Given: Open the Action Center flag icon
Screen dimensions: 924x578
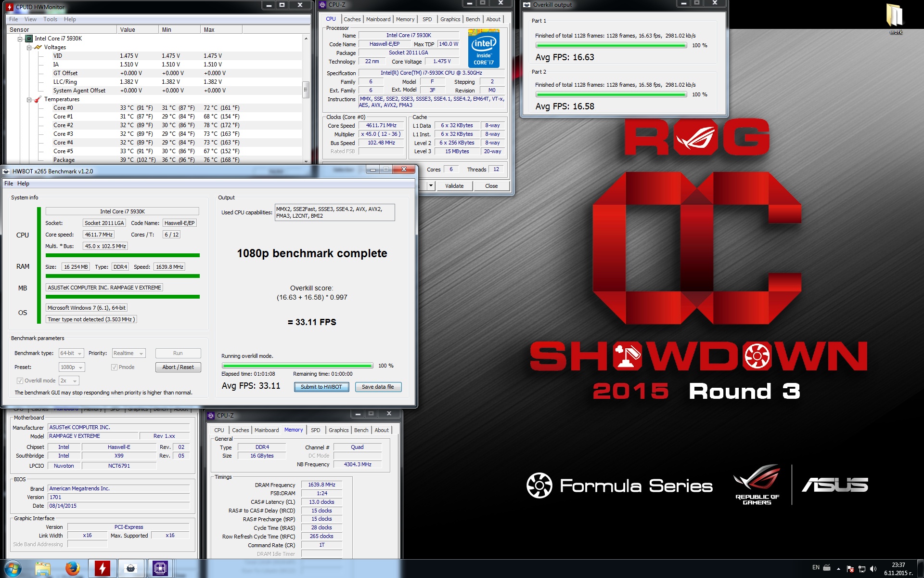Looking at the screenshot, I should (x=850, y=569).
